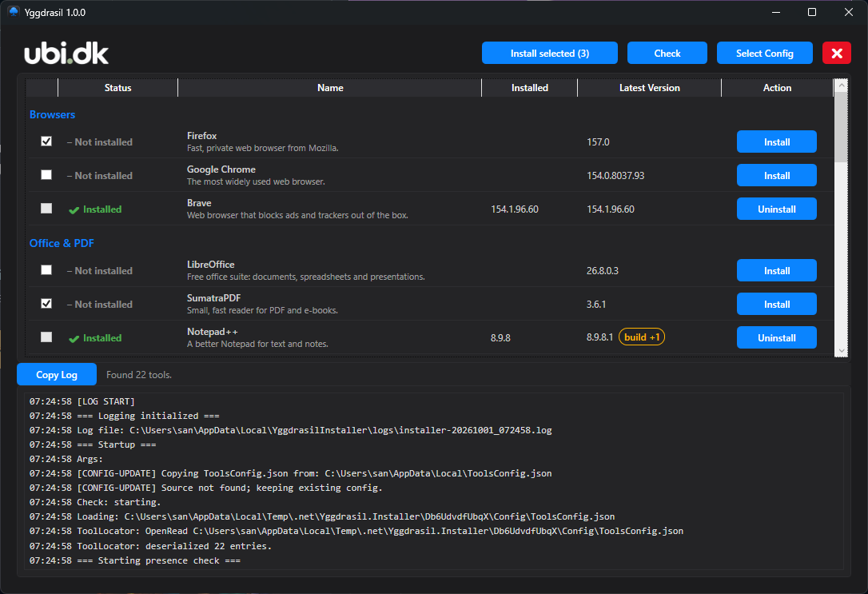Viewport: 868px width, 594px height.
Task: Click the Firefox name text
Action: tap(201, 136)
